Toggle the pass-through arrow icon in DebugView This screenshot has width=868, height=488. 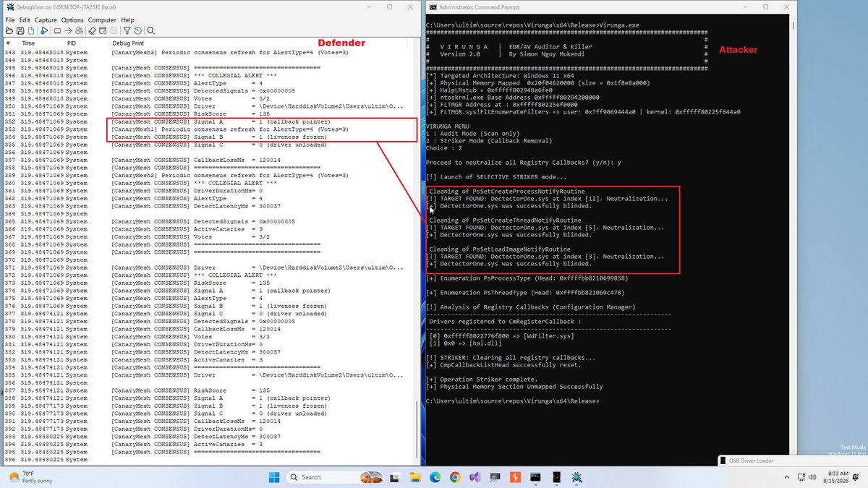[x=68, y=31]
